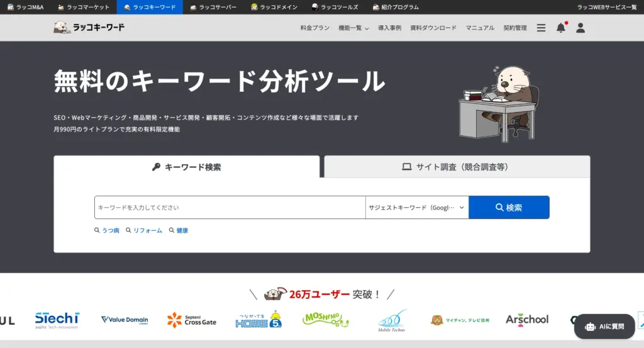Go to 料金プラン page
This screenshot has height=348, width=644.
click(314, 28)
